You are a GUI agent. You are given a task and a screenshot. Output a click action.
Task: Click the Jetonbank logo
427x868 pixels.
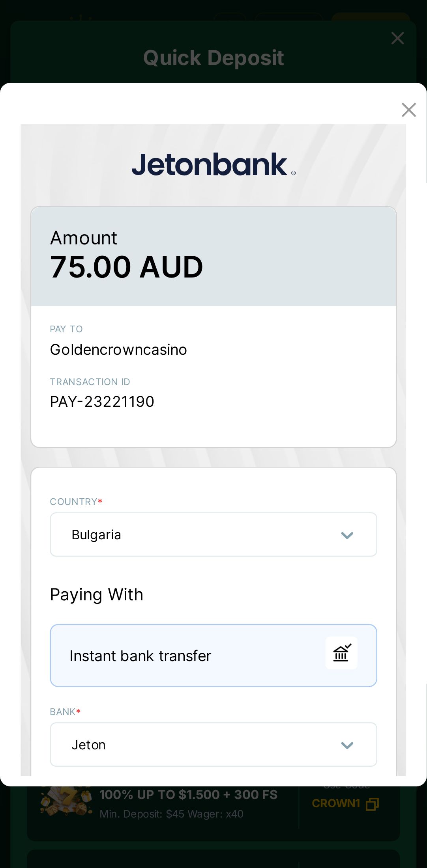213,164
